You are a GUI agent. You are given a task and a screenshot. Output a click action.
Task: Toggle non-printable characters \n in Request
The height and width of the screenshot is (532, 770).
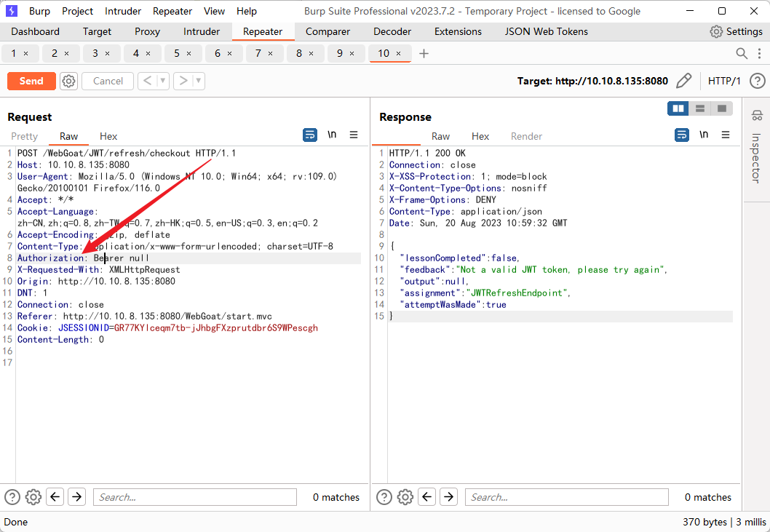[332, 135]
